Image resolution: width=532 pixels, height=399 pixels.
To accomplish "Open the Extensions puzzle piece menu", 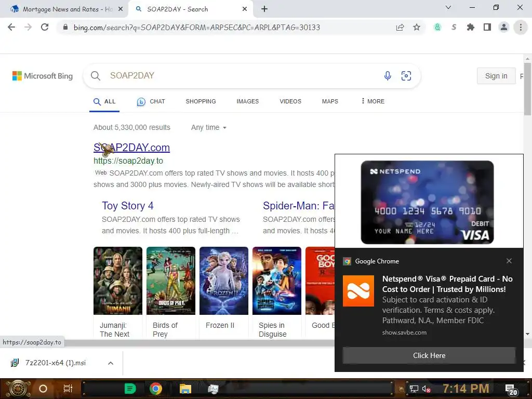I will click(471, 28).
